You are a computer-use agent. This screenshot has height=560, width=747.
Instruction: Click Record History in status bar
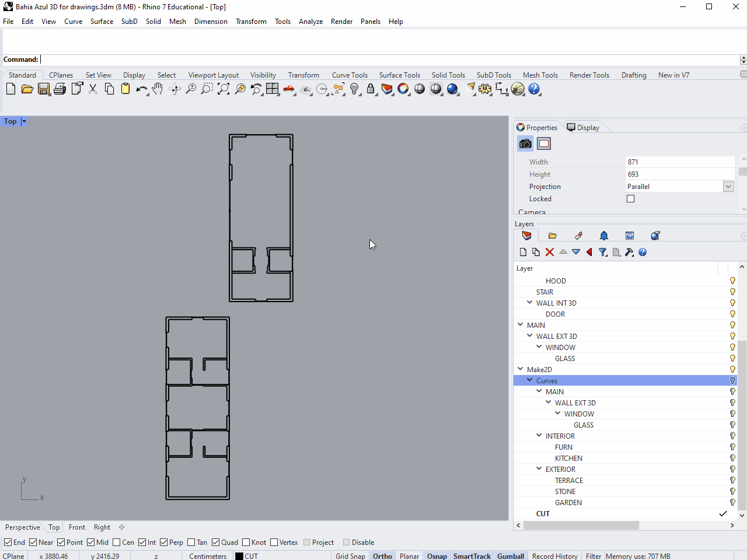pos(555,556)
